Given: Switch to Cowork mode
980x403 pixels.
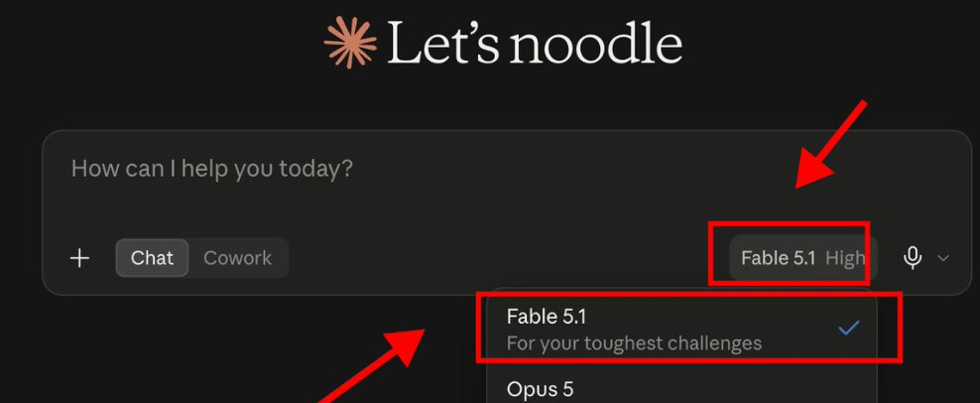Looking at the screenshot, I should [x=237, y=258].
